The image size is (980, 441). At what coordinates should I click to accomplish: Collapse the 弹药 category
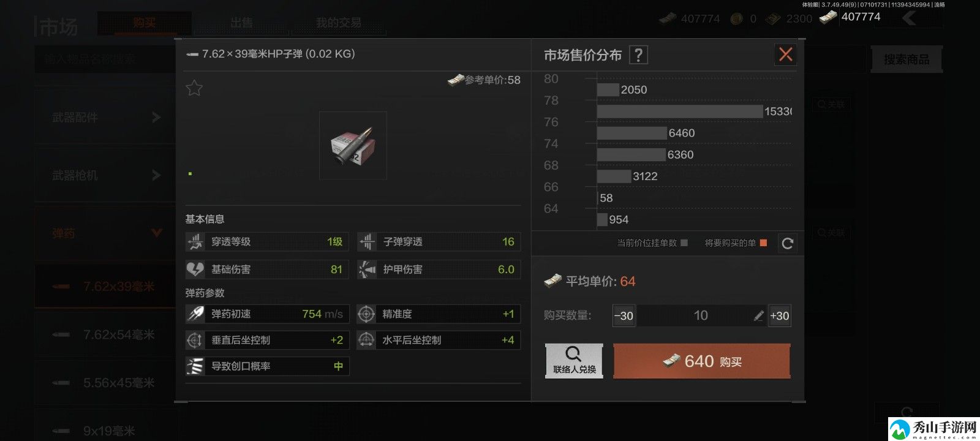coord(105,233)
